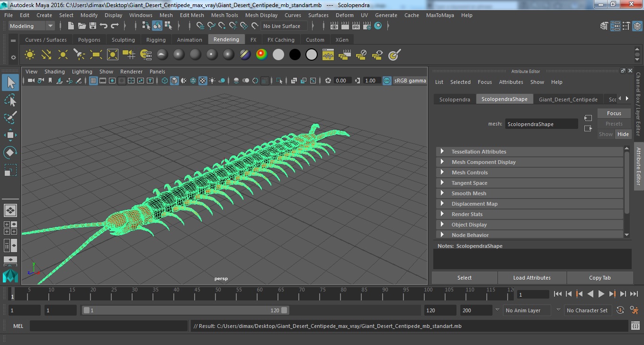Create a directional light from shelf
The image size is (644, 345).
(46, 55)
